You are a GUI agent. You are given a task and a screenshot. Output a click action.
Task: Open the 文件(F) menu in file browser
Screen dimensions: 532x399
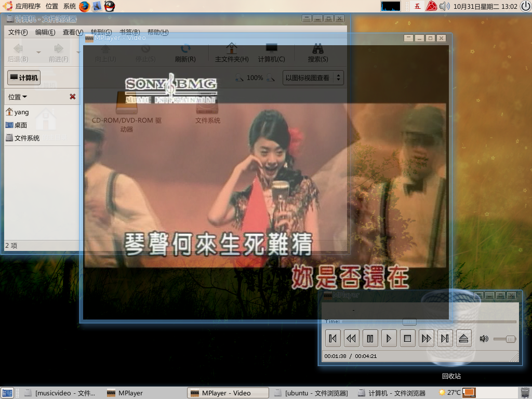[x=18, y=32]
